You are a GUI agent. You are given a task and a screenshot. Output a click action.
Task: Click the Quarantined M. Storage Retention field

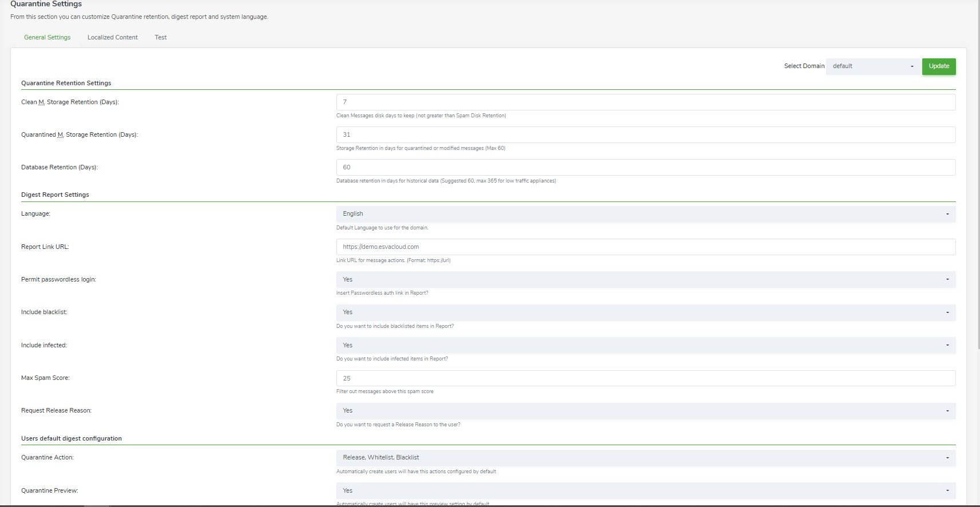[x=646, y=134]
